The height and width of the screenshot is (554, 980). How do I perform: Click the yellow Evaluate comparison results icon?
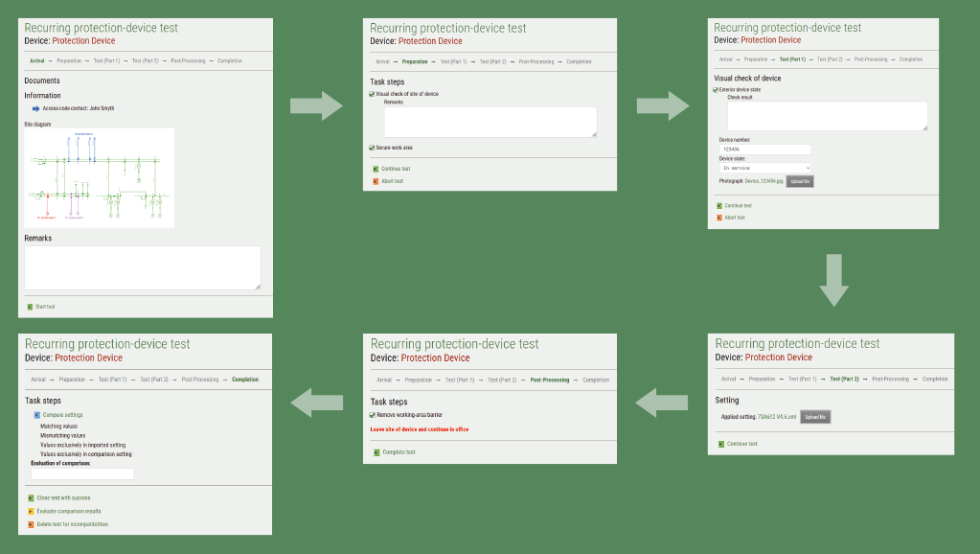[31, 512]
